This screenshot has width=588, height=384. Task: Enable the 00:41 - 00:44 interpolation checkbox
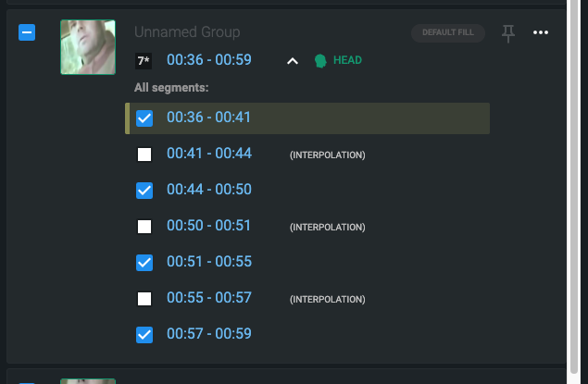pos(144,155)
